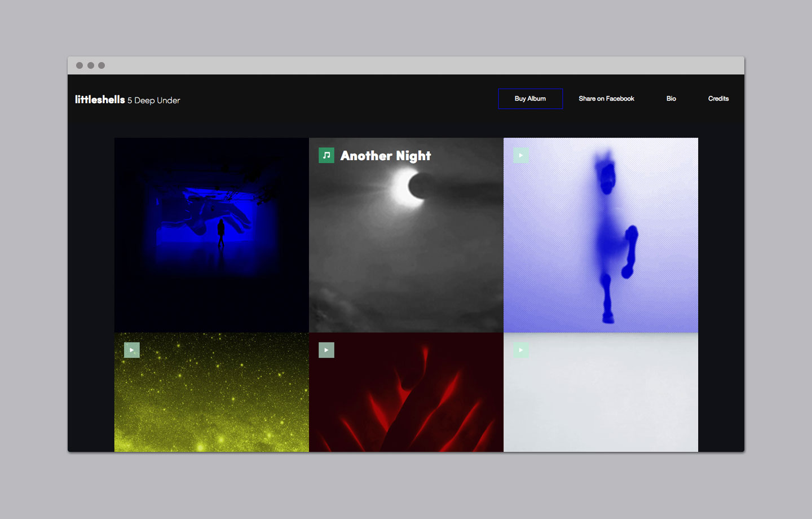Screen dimensions: 812x519
Task: Open the blue neon room artwork tile
Action: pos(211,235)
